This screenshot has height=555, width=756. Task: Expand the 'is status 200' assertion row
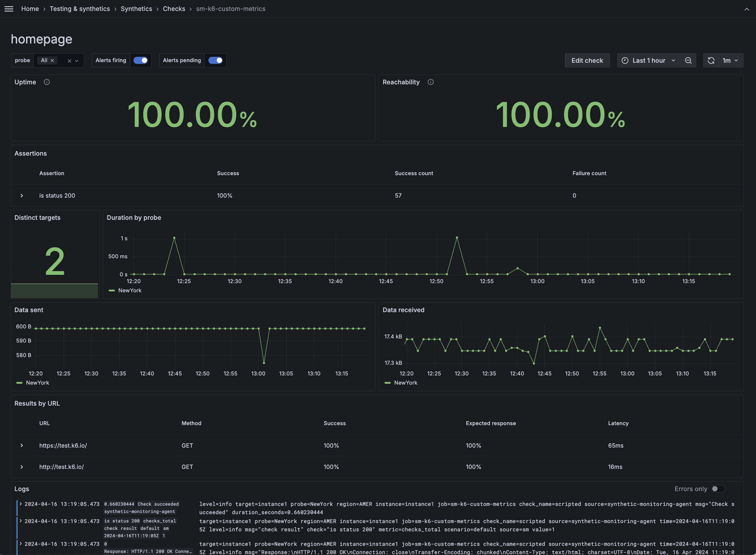22,196
